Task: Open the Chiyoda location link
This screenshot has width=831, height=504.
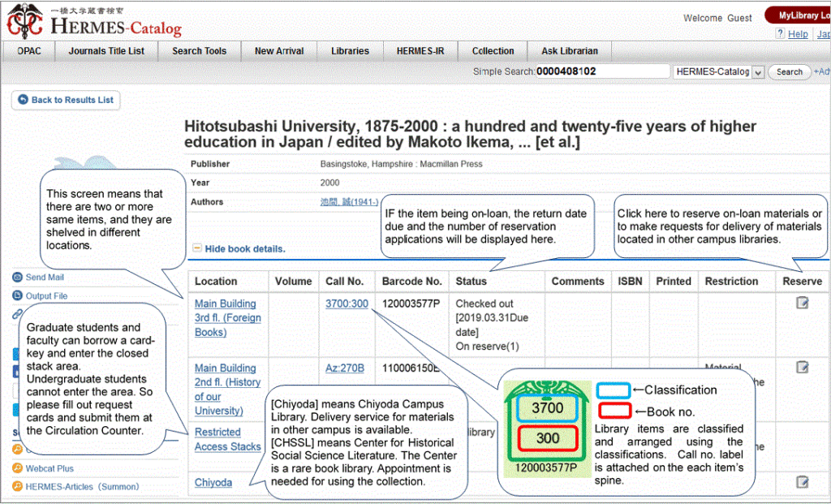Action: [213, 482]
